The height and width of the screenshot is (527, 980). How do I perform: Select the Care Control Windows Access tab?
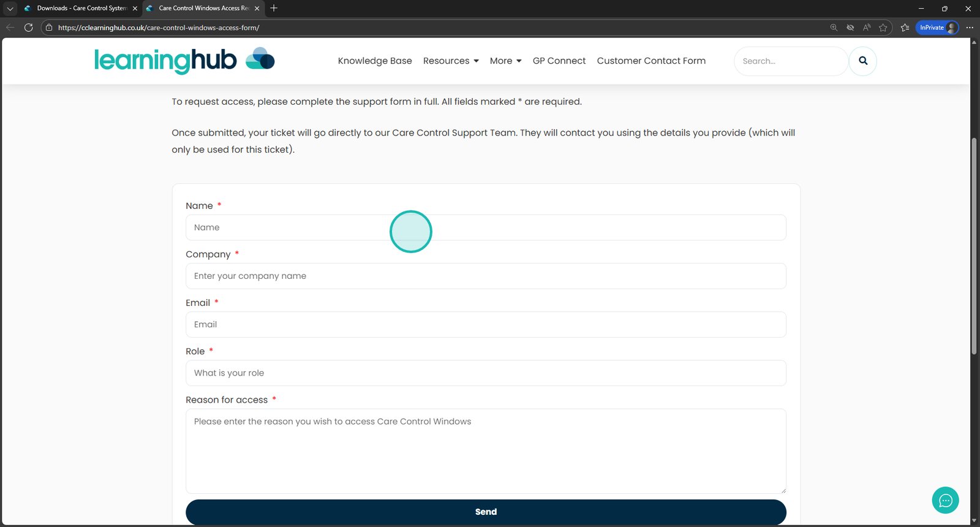pyautogui.click(x=203, y=9)
